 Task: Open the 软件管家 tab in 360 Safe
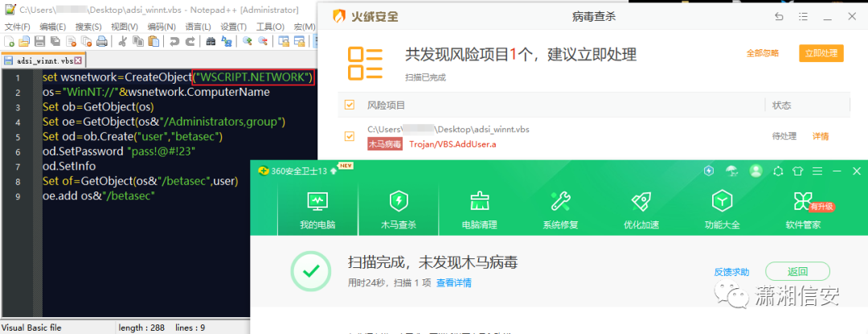coord(803,210)
